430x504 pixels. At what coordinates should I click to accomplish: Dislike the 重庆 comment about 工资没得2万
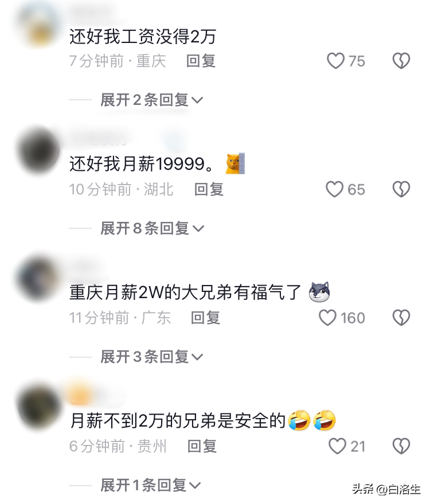[401, 61]
